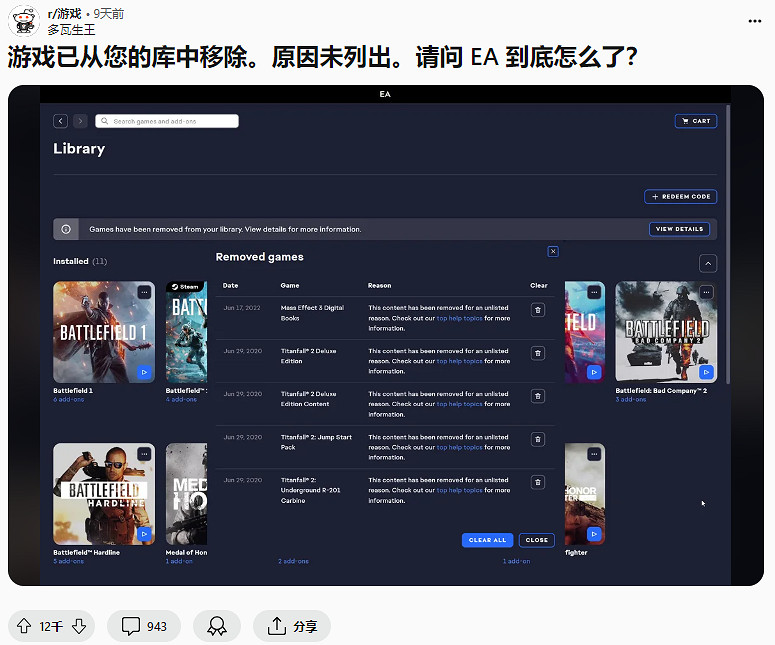Click the Close button in Removed games
Screen dimensions: 775x645
537,540
